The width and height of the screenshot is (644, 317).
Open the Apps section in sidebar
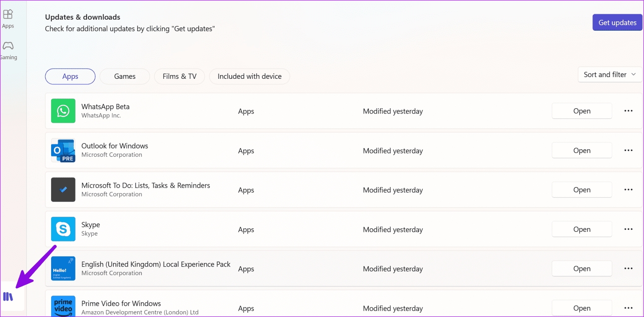coord(8,19)
